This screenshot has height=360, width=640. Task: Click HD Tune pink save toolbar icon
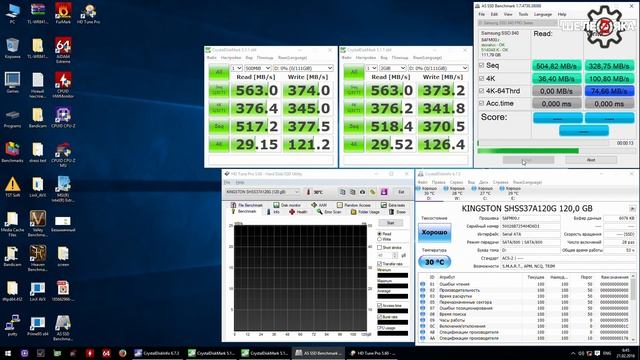click(x=384, y=192)
